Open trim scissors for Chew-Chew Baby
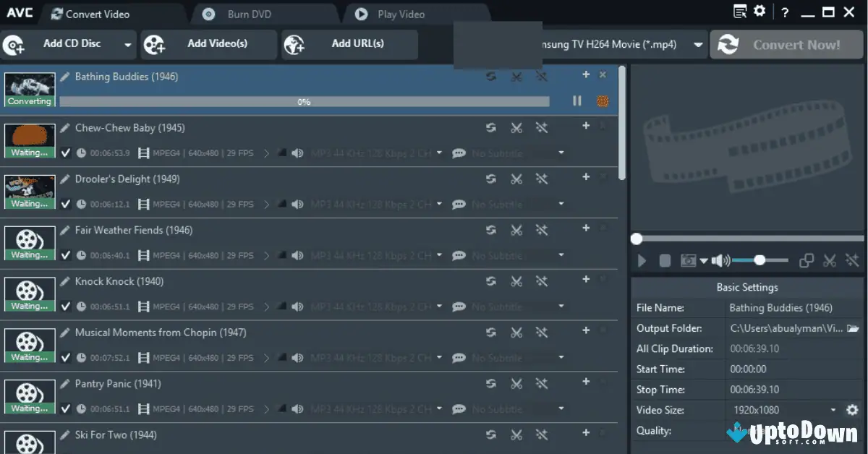 [516, 127]
